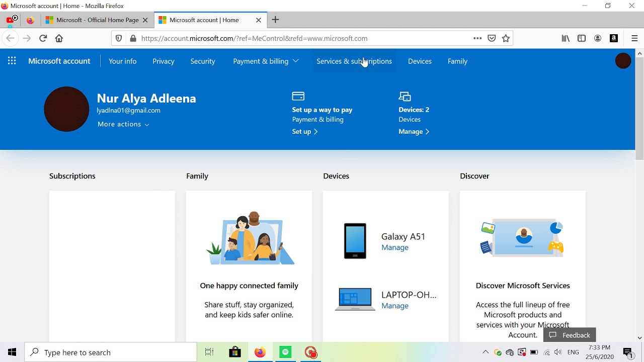Viewport: 644px width, 362px height.
Task: Manage the LAPTOP-OH device
Action: 395,306
